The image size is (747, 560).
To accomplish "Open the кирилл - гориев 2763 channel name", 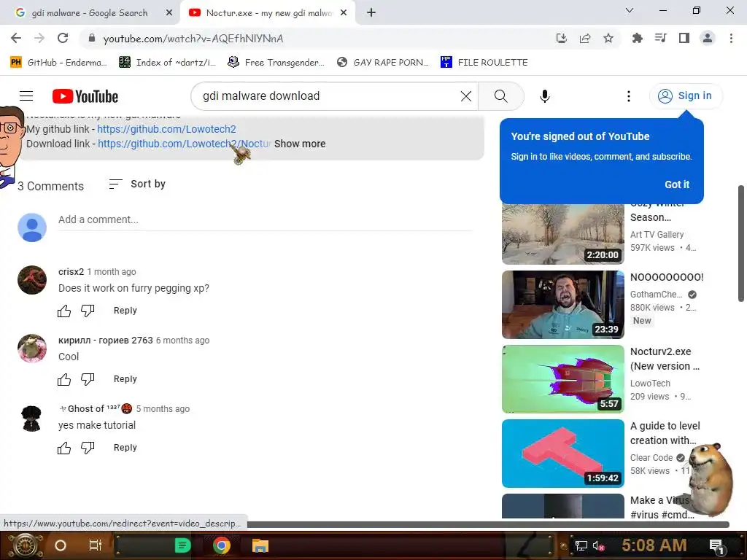I will tap(105, 341).
